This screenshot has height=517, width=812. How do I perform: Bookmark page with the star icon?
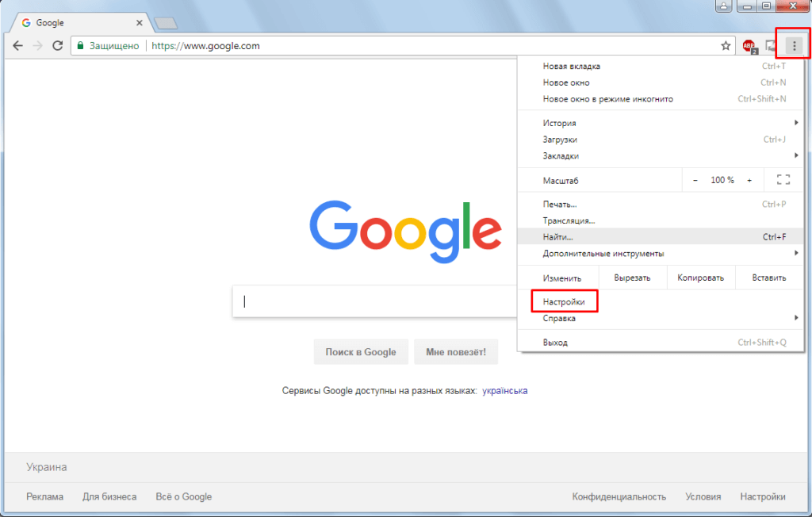coord(726,45)
